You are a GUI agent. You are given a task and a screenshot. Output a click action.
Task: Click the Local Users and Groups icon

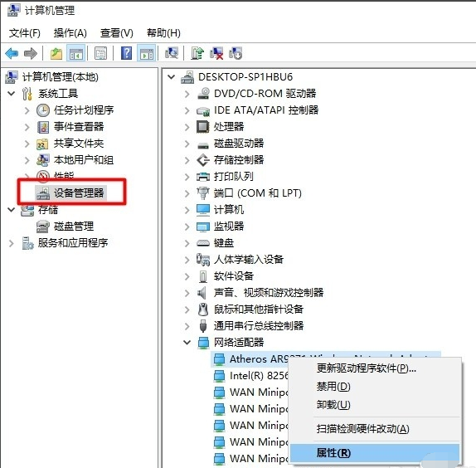43,160
